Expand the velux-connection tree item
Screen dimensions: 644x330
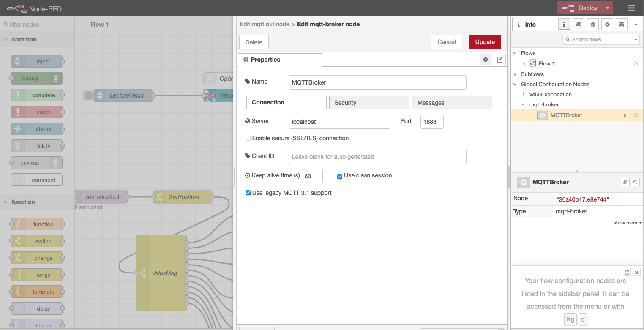pos(524,95)
